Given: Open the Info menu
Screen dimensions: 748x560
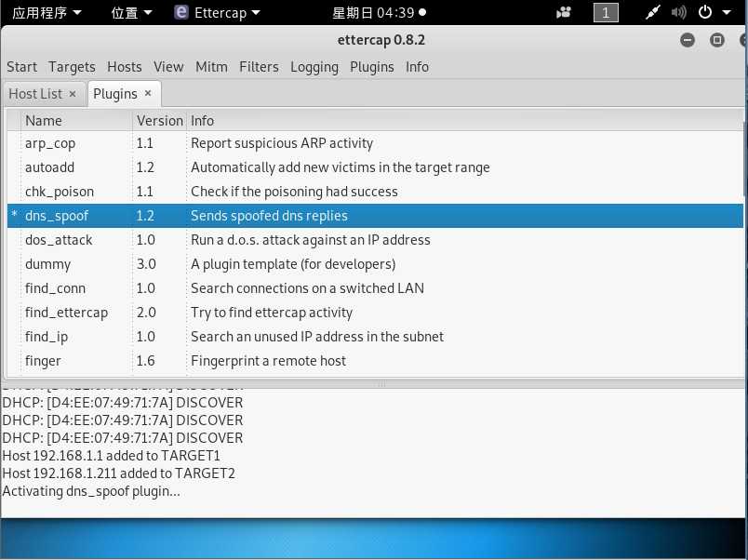Looking at the screenshot, I should [x=417, y=67].
